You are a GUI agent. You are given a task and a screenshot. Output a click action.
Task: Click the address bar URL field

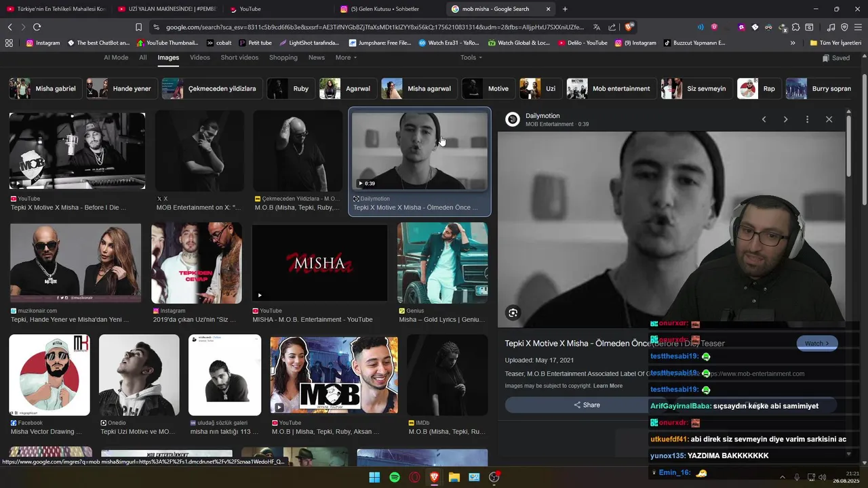point(374,27)
